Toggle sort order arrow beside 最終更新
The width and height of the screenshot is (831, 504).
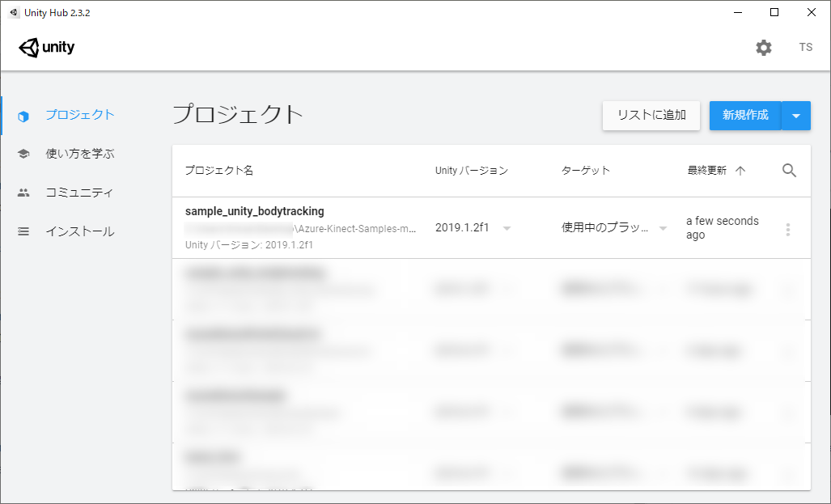740,171
